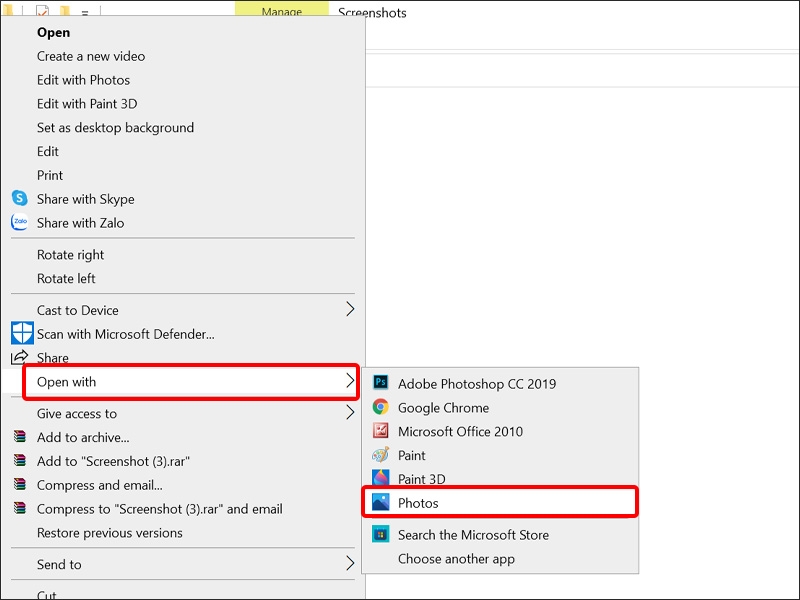
Task: Select Search the Microsoft Store
Action: tap(473, 535)
